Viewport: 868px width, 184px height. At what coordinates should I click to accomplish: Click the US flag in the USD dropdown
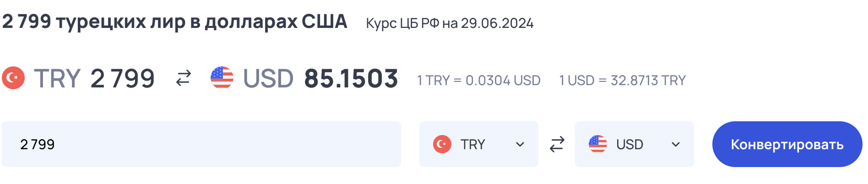[x=598, y=144]
